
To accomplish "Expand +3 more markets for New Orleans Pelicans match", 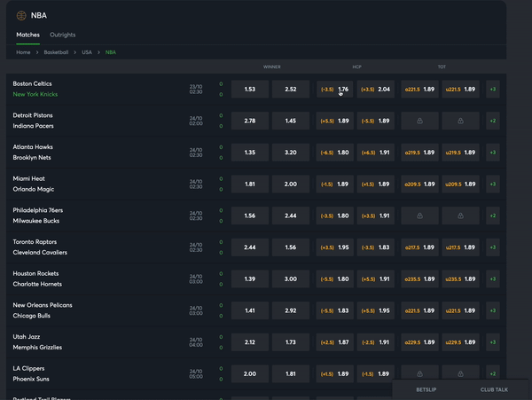I will tap(493, 310).
